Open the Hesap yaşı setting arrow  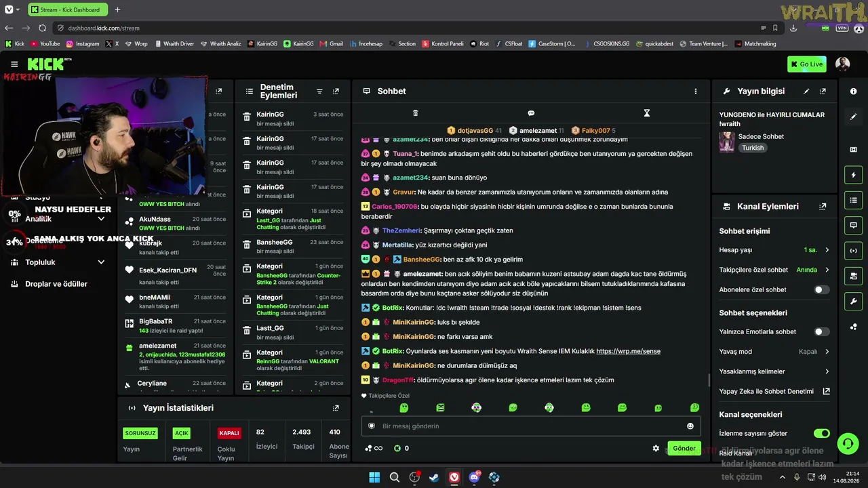click(x=827, y=250)
